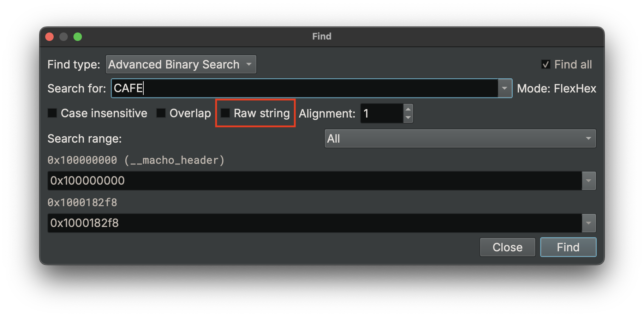
Task: Open the Find type dropdown
Action: click(181, 64)
